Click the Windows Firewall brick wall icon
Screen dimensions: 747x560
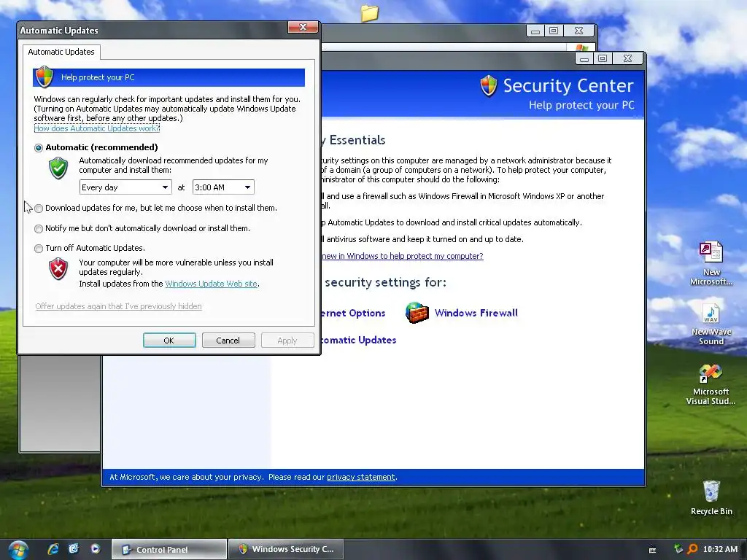pos(417,313)
